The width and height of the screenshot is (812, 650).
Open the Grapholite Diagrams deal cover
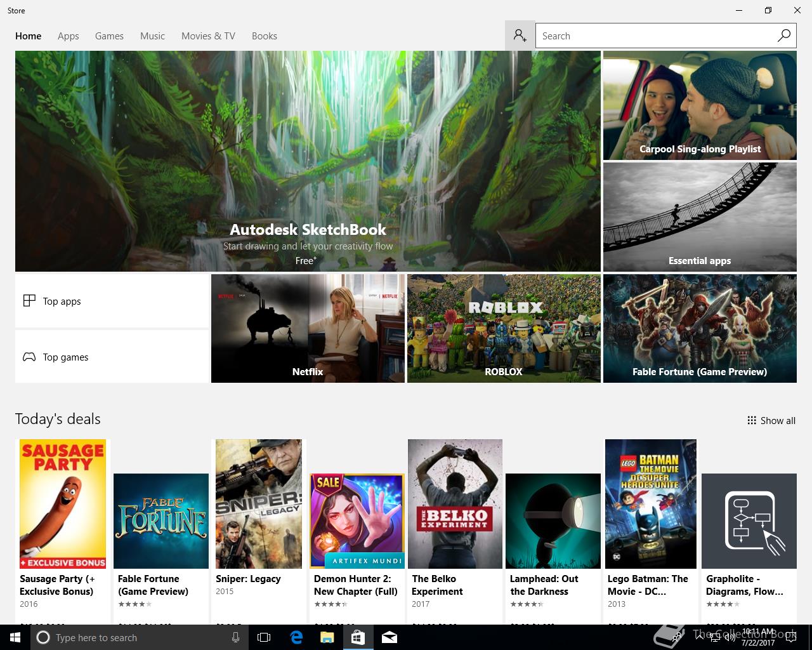click(x=749, y=521)
